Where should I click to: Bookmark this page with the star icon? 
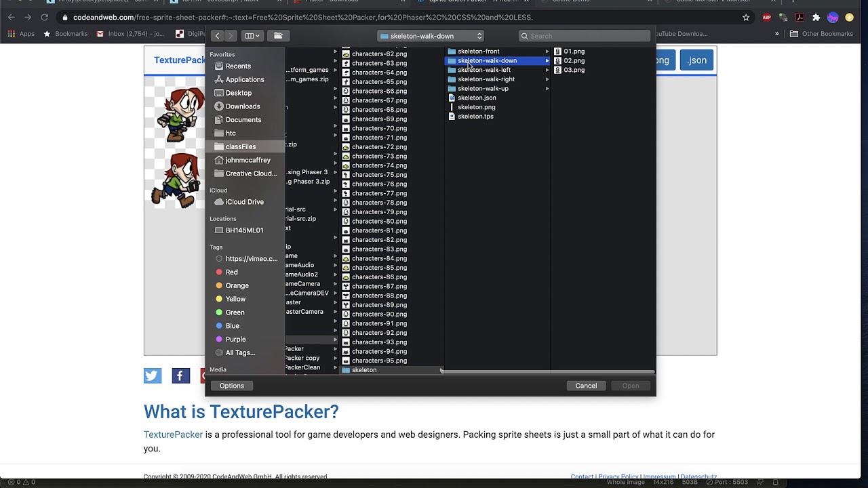tap(746, 18)
